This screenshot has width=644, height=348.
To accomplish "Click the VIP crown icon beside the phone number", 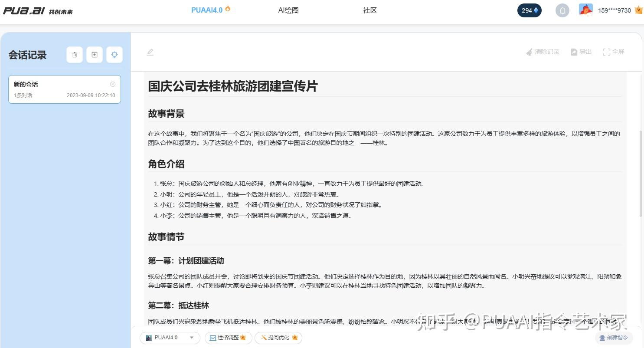I will pos(638,10).
